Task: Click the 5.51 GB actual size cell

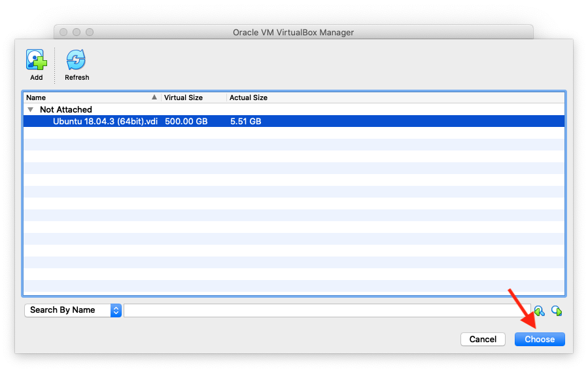Action: coord(245,122)
